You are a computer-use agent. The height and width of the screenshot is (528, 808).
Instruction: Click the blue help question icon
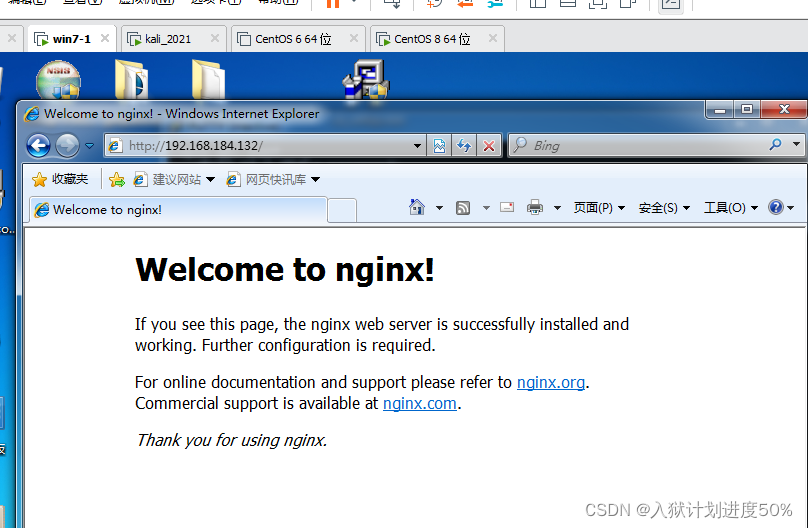pos(776,207)
